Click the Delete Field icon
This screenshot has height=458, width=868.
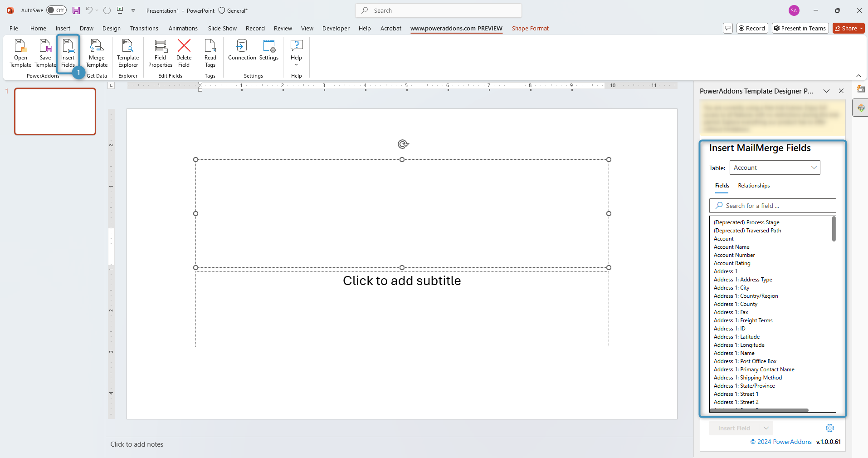pos(184,53)
